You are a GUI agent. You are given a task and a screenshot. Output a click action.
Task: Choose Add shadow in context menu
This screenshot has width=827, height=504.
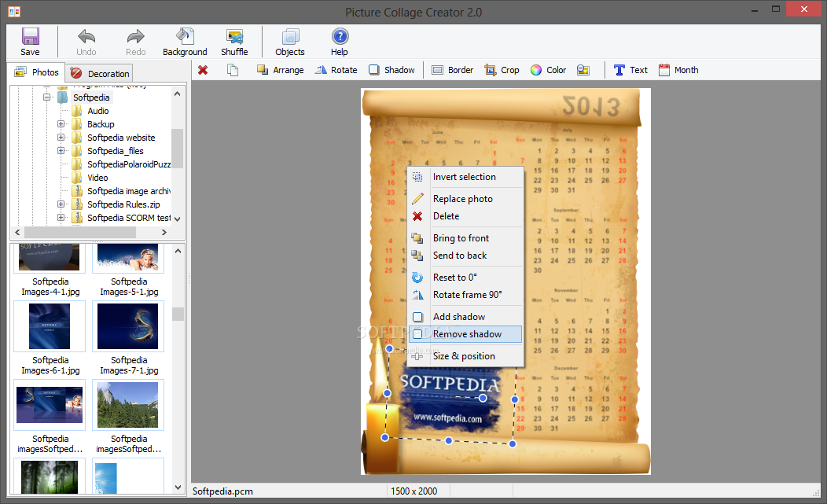(x=465, y=317)
